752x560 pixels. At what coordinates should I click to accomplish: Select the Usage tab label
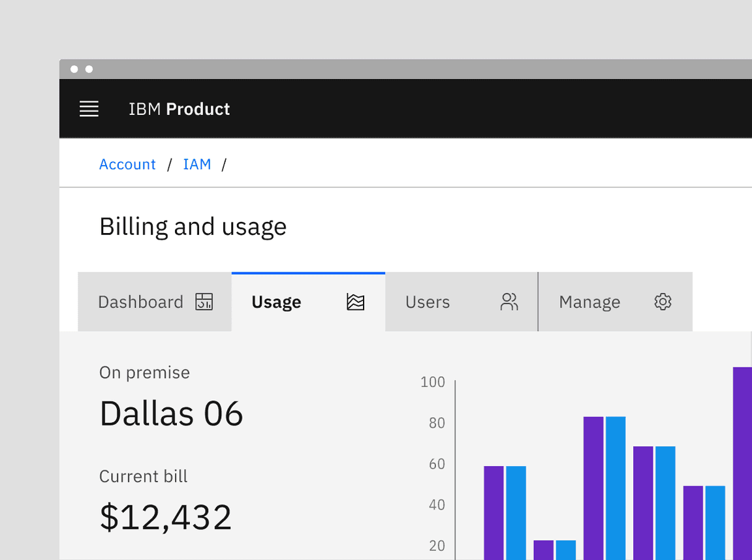click(x=276, y=302)
